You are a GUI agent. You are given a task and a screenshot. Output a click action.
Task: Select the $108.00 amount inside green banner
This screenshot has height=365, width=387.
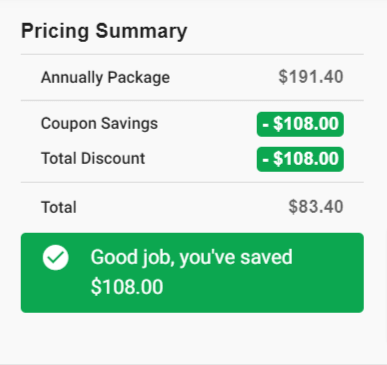[x=127, y=287]
